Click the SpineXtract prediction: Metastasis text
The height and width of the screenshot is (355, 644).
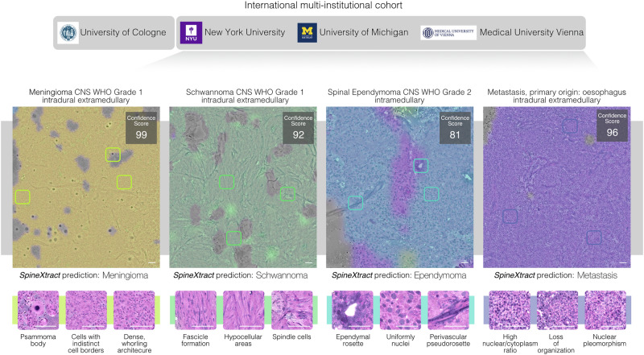tap(555, 275)
